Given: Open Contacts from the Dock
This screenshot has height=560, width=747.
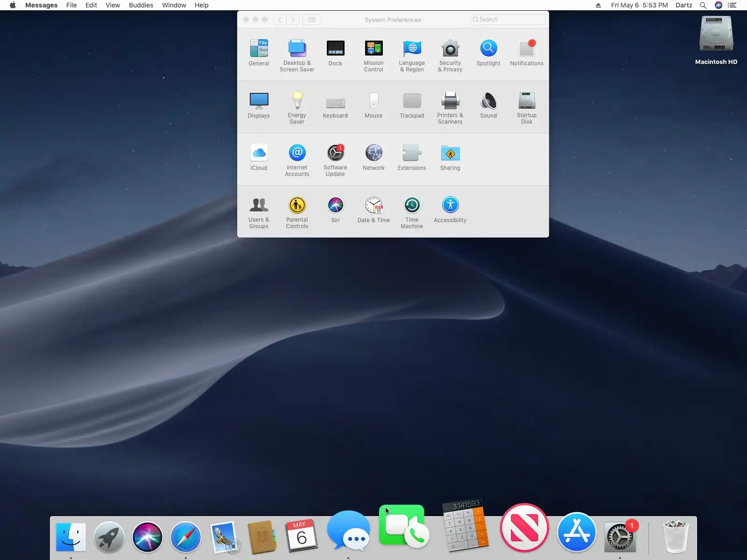Looking at the screenshot, I should pos(263,537).
